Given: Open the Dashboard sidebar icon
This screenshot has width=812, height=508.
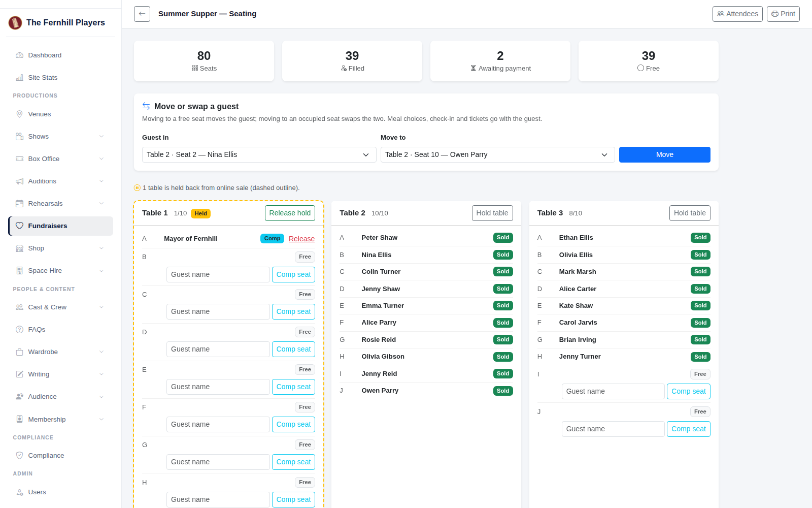Looking at the screenshot, I should tap(20, 55).
